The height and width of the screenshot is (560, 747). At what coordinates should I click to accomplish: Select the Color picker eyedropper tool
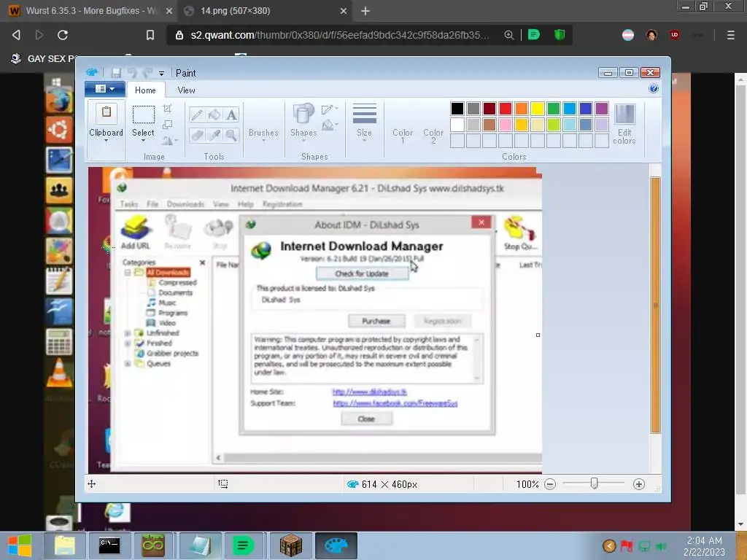pyautogui.click(x=214, y=135)
